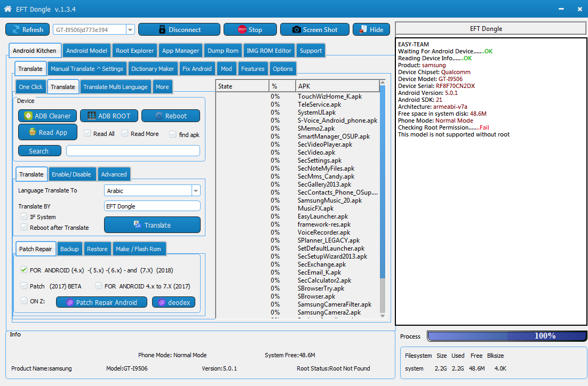Toggle the Read All checkbox

tap(88, 133)
